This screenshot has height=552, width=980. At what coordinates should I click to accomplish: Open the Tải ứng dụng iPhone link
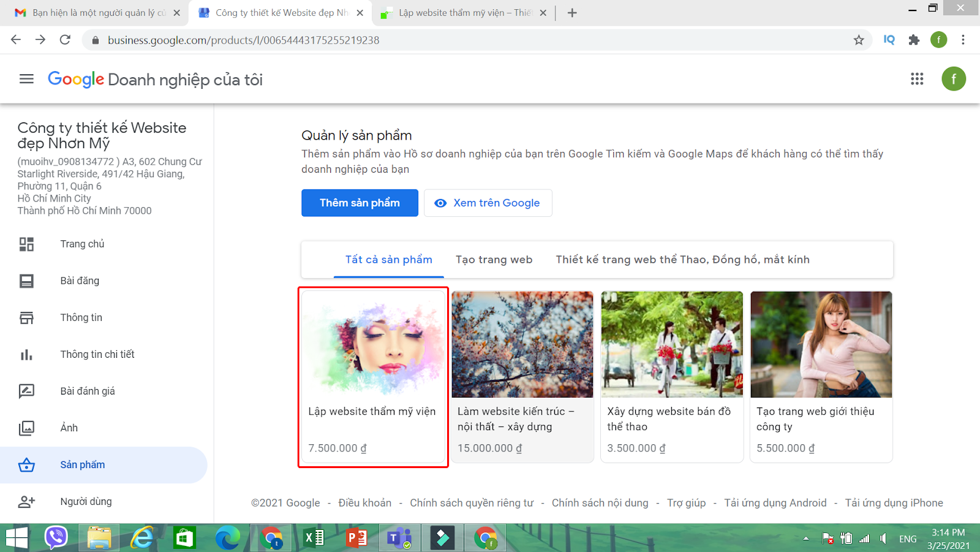(x=894, y=503)
